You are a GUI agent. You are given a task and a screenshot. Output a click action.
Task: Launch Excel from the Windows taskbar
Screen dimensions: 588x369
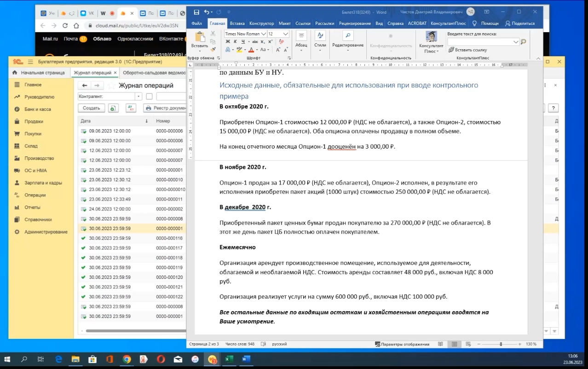click(229, 359)
